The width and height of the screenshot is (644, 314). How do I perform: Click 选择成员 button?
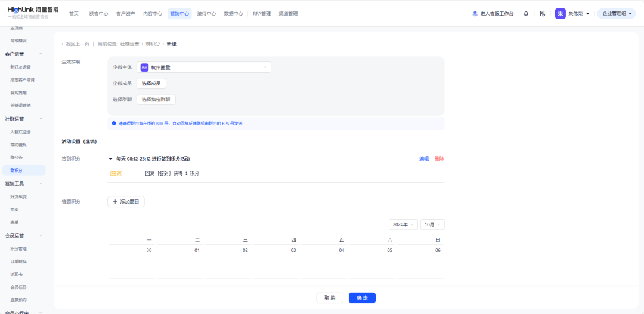151,84
